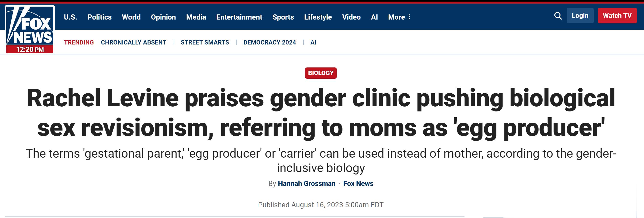Screen dimensions: 644x218
Task: Open the Media section
Action: click(x=196, y=17)
